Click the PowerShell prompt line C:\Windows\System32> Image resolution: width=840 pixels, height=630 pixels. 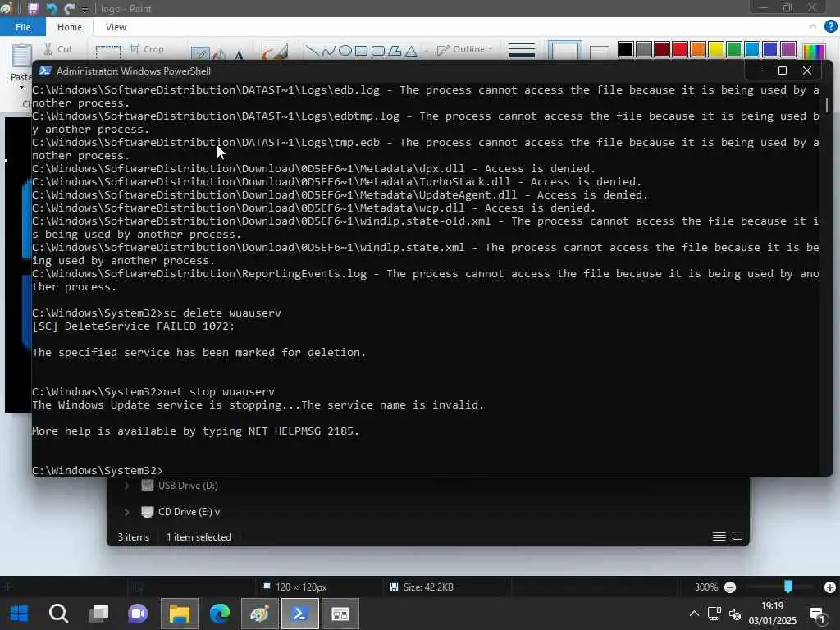pos(98,470)
